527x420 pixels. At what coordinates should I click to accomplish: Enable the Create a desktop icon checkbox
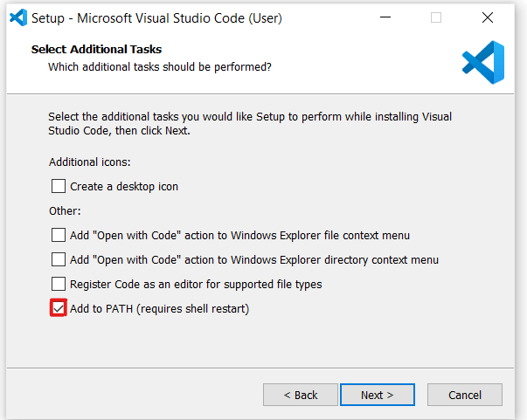59,186
